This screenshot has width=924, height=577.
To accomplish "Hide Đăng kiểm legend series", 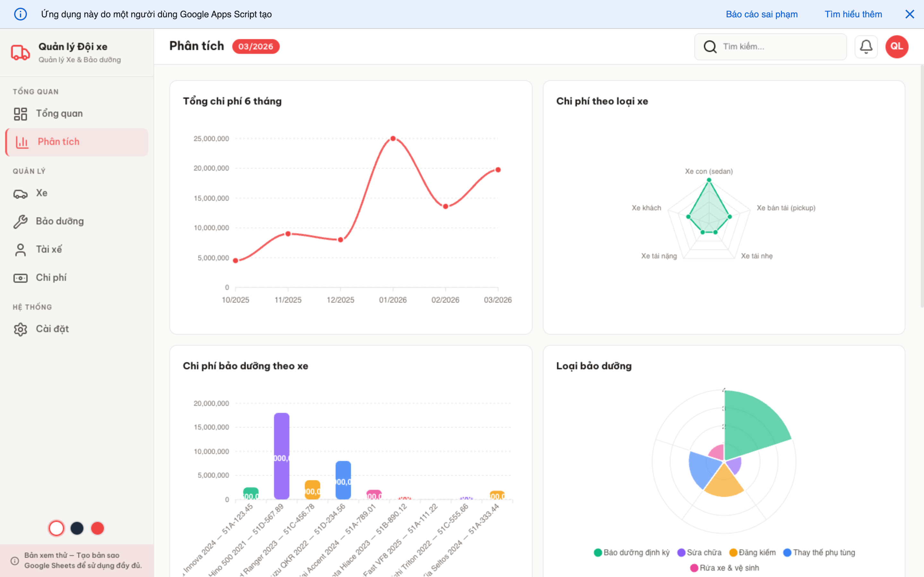I will [x=752, y=552].
